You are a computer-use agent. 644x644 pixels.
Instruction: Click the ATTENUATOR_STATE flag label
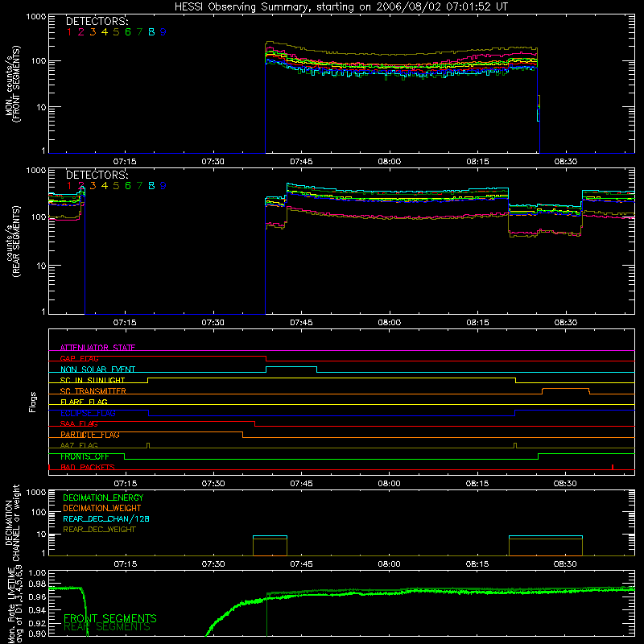(x=97, y=348)
